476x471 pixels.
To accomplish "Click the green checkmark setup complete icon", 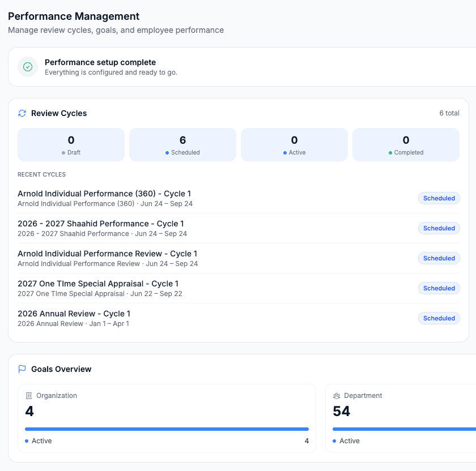I will [x=28, y=67].
